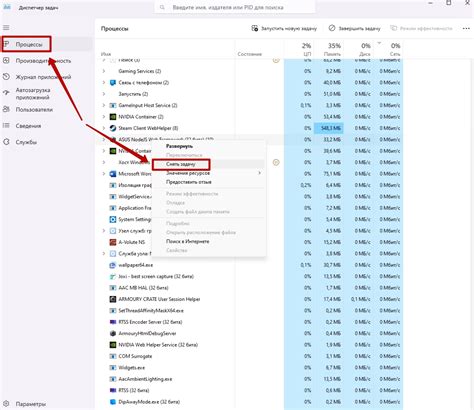The height and width of the screenshot is (410, 474).
Task: Click the System Settings process icon
Action: coord(113,219)
